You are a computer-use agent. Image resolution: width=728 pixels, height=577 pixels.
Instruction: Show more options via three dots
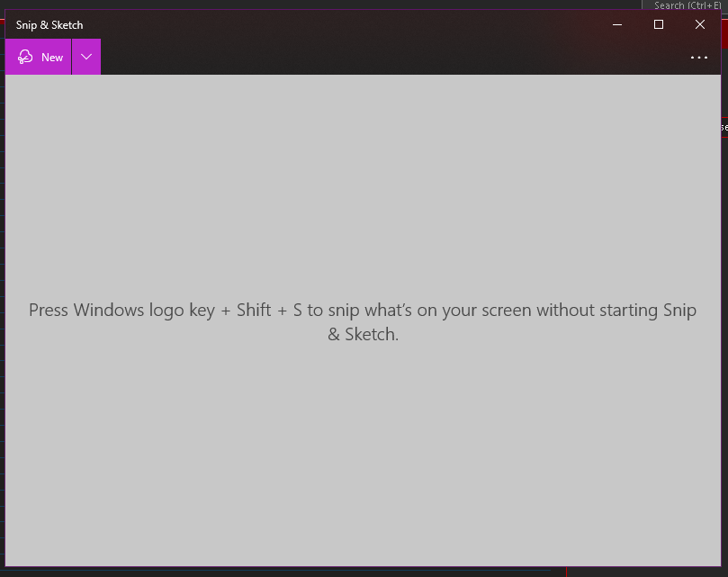pyautogui.click(x=698, y=58)
